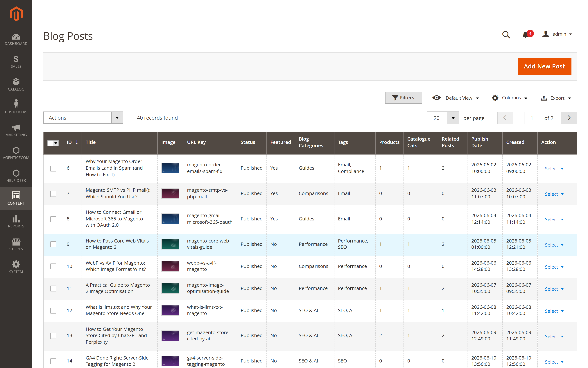This screenshot has width=588, height=368.
Task: Click image thumbnail for post ID 11
Action: (x=170, y=288)
